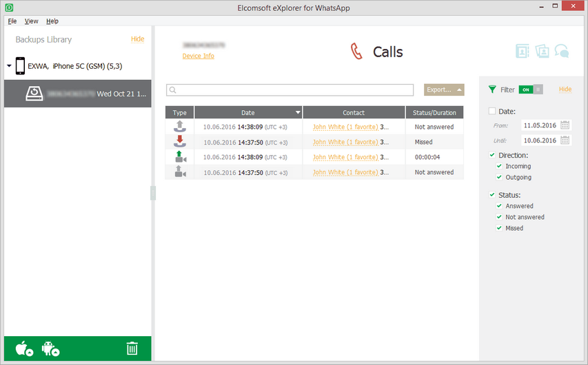Click outgoing call icon at 14:38:09 Not answered
588x365 pixels.
[x=180, y=126]
